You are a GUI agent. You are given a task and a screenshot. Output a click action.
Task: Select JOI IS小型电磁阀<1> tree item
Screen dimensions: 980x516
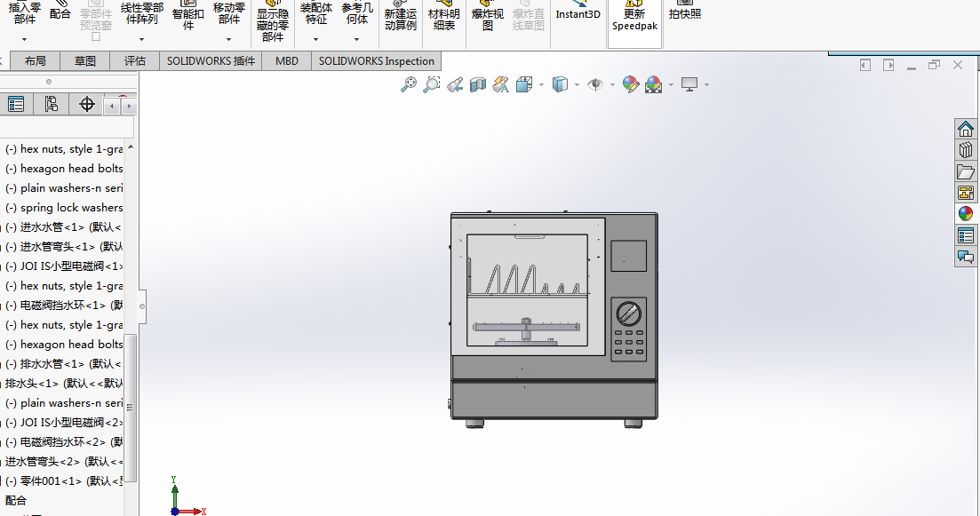point(65,266)
